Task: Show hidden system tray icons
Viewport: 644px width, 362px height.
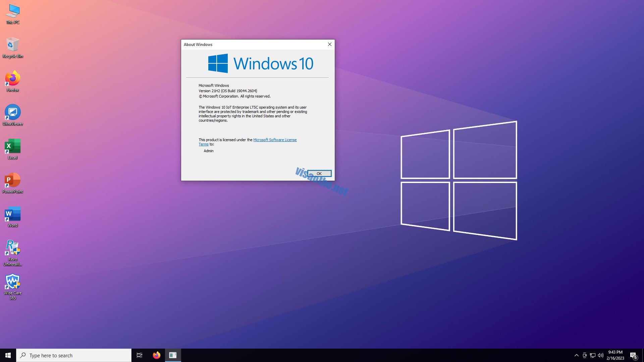Action: tap(577, 355)
